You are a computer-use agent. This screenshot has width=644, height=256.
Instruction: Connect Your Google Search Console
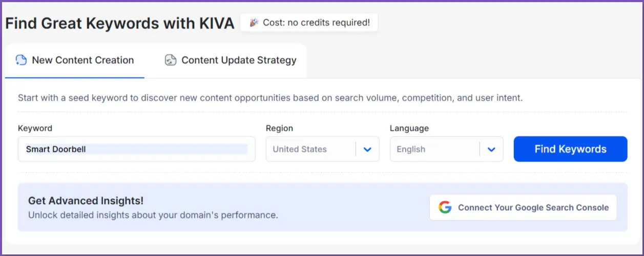pyautogui.click(x=523, y=207)
